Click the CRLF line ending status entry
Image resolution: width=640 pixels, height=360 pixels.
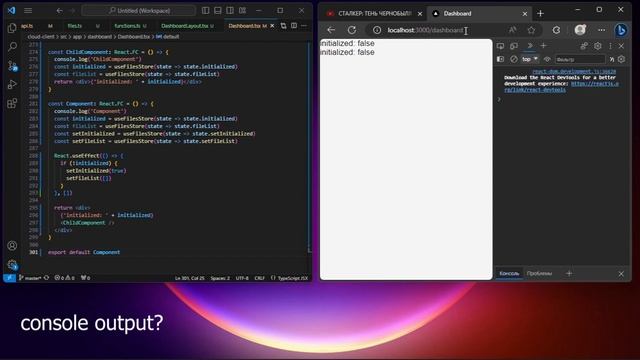pos(260,278)
